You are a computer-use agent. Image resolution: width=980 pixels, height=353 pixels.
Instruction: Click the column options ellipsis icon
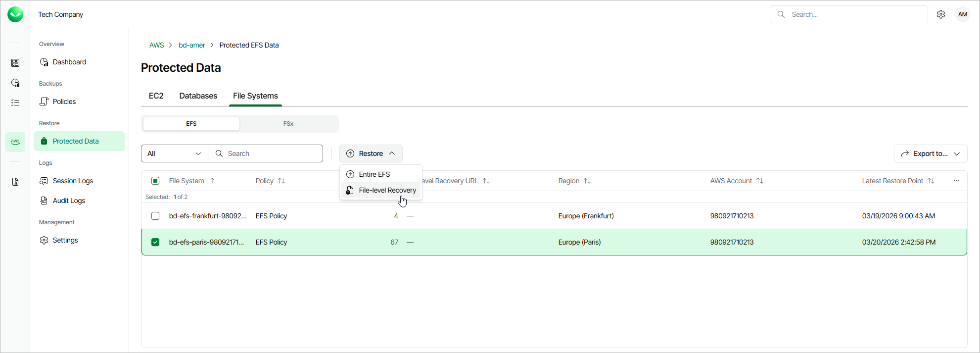point(957,181)
